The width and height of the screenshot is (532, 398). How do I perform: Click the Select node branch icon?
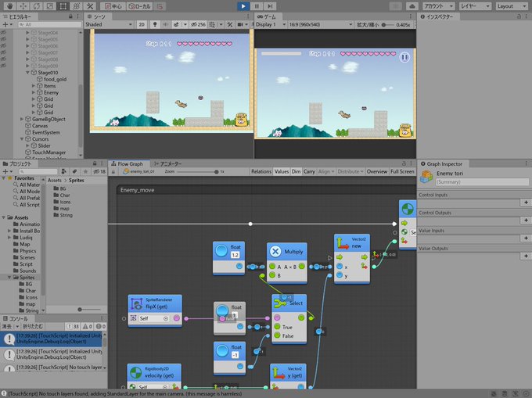pos(280,303)
